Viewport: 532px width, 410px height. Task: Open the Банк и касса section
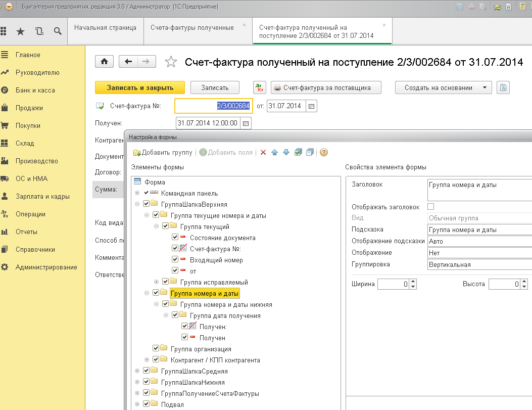pyautogui.click(x=35, y=90)
